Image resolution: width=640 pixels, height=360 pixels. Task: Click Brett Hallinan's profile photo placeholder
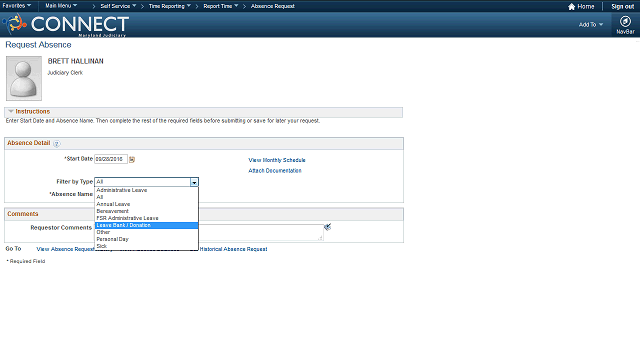tap(24, 78)
